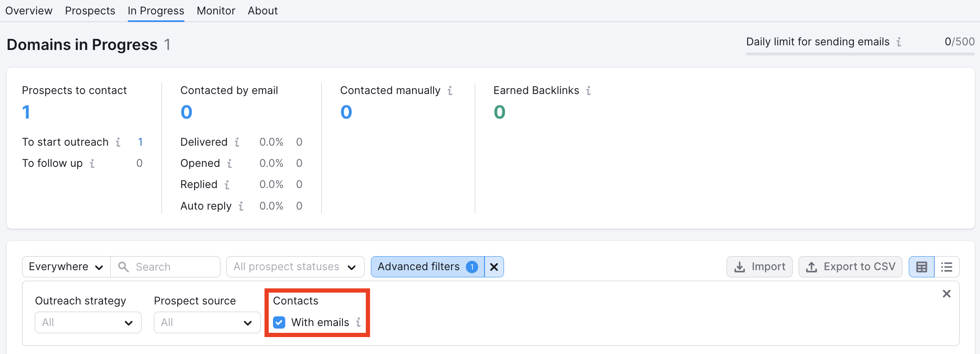Clear advanced filters with the X button
Viewport: 980px width, 354px height.
point(494,267)
